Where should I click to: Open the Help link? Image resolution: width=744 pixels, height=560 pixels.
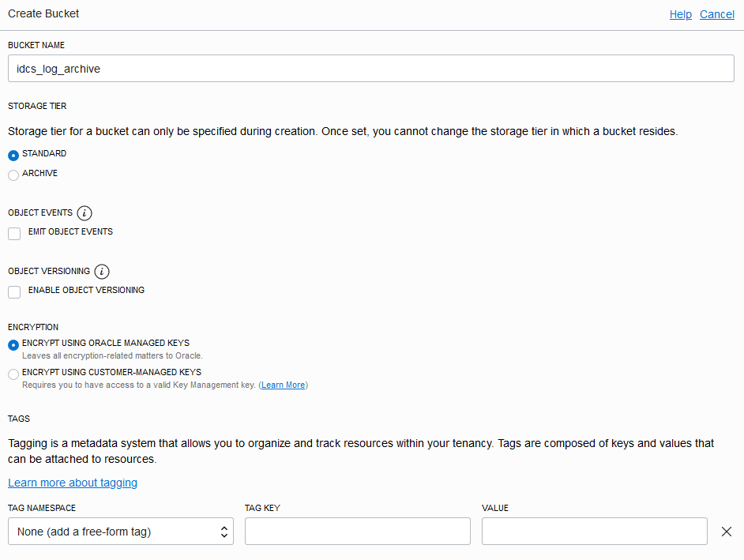tap(680, 14)
